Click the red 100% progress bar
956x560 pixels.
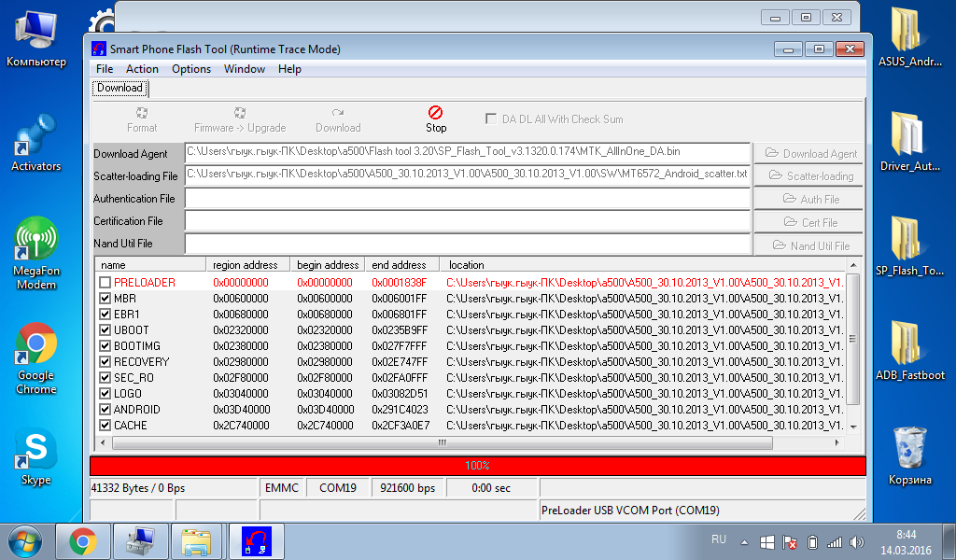477,466
